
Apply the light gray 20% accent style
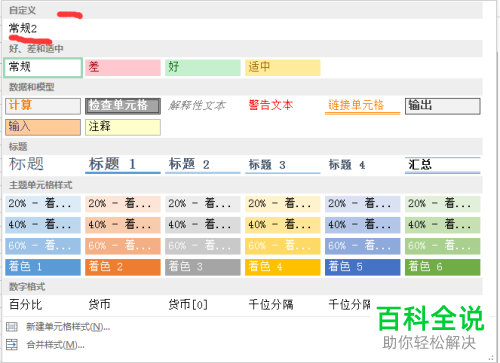(203, 204)
